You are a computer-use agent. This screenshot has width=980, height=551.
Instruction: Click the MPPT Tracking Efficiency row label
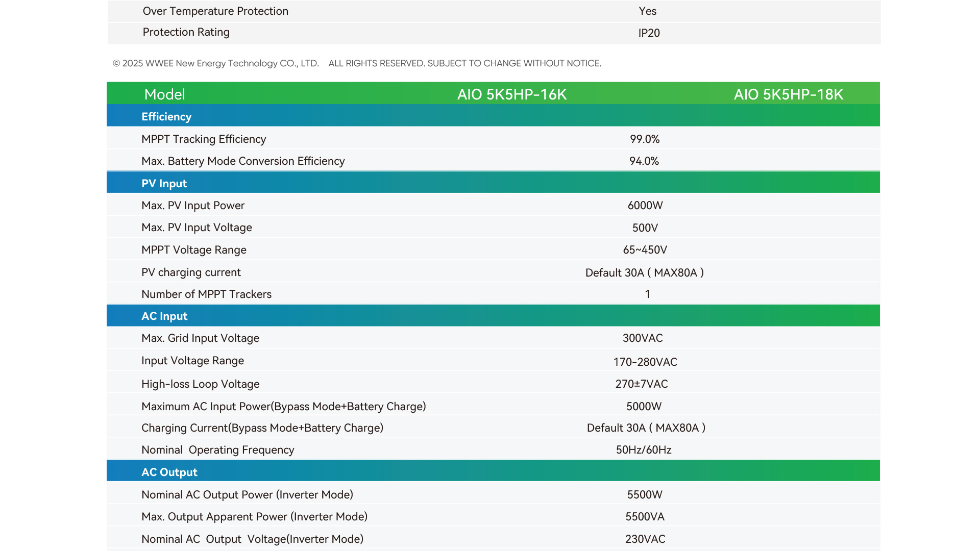click(x=204, y=139)
